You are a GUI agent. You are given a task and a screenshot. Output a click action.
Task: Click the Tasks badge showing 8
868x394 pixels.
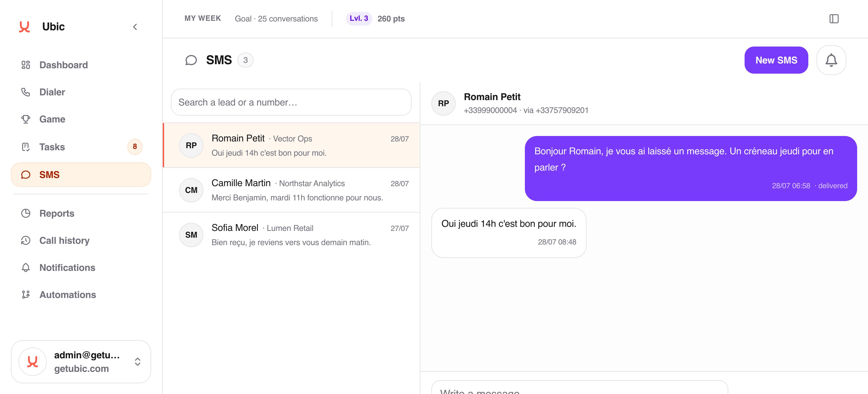click(x=135, y=146)
